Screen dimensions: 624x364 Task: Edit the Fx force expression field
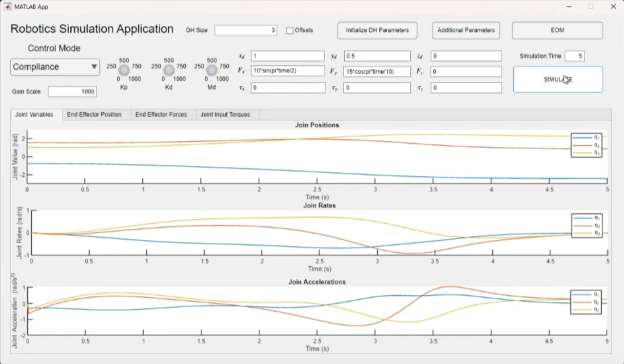coord(288,71)
